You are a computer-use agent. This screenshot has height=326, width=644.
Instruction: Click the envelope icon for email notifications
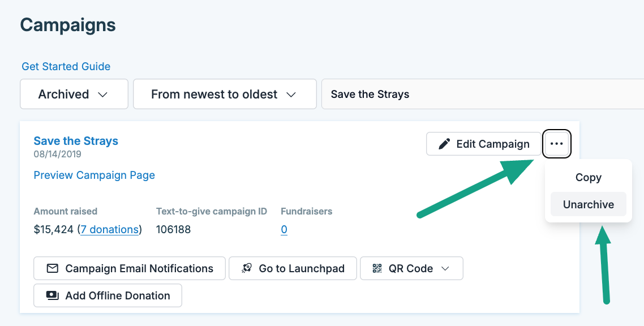click(53, 268)
